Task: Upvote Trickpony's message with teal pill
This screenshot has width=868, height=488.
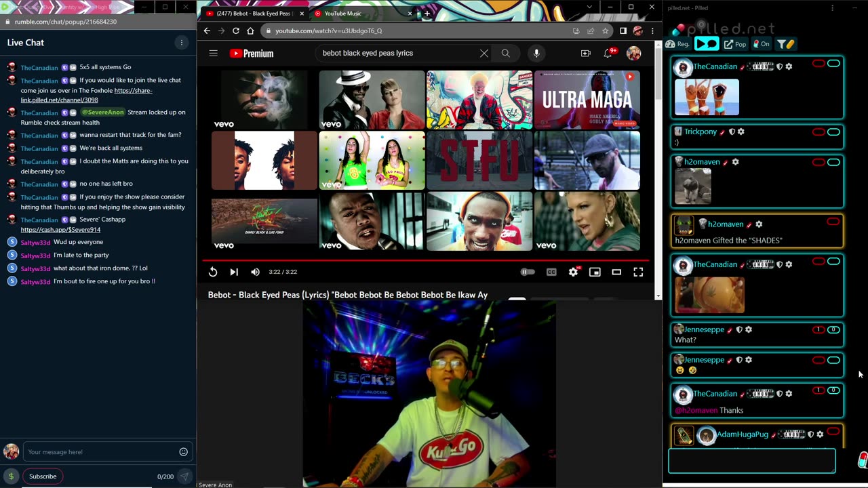Action: (833, 132)
